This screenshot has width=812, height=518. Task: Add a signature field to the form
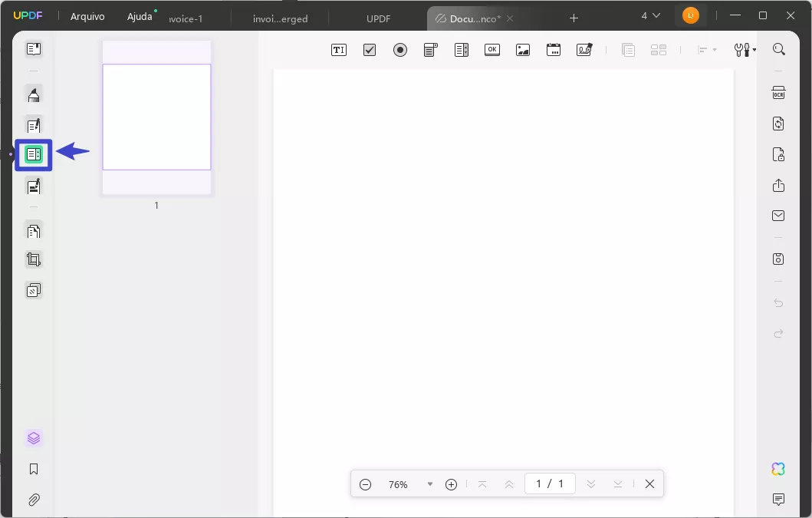click(584, 50)
